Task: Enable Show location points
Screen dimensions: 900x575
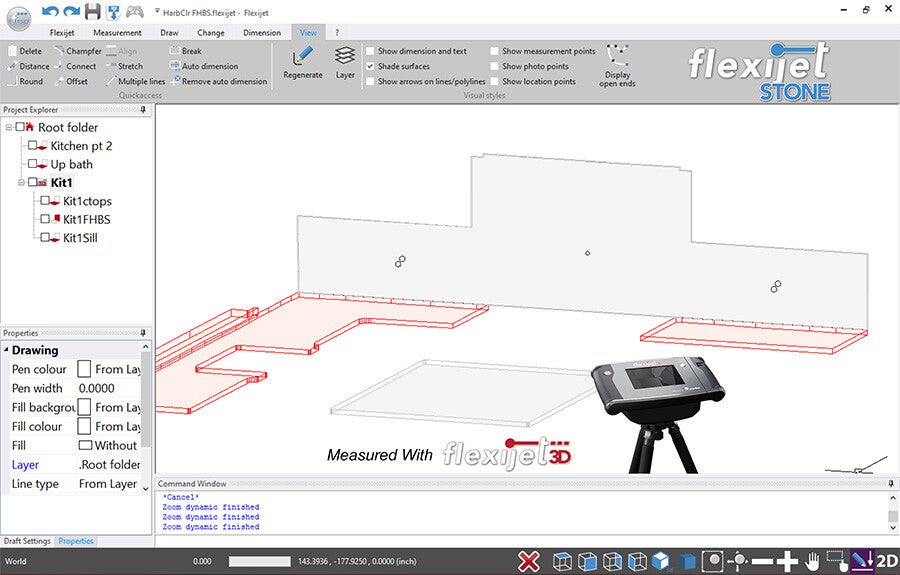Action: click(494, 81)
